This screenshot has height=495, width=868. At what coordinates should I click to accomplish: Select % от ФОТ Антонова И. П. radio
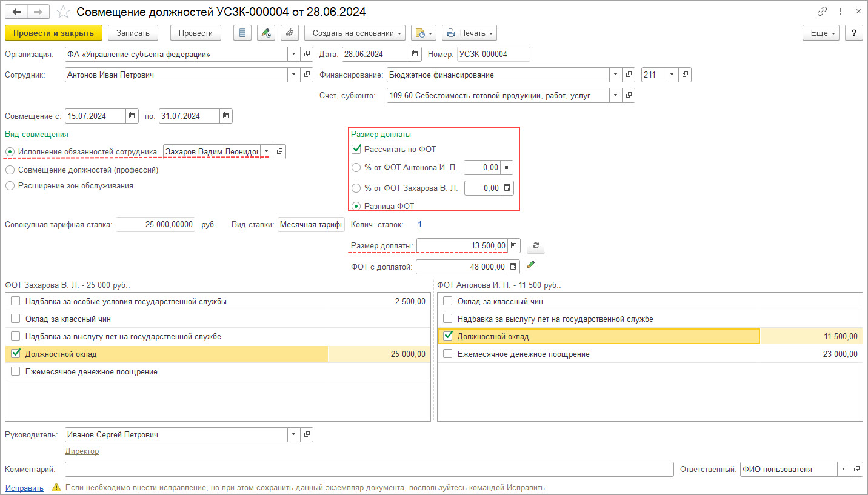click(356, 168)
